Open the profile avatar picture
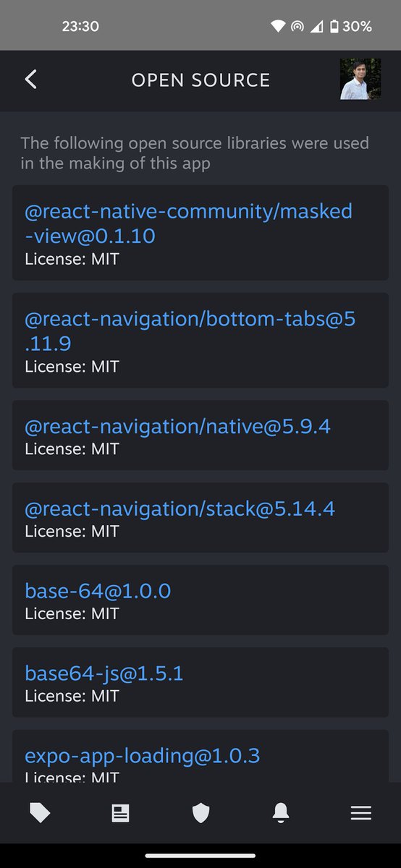Viewport: 401px width, 868px height. [x=360, y=80]
